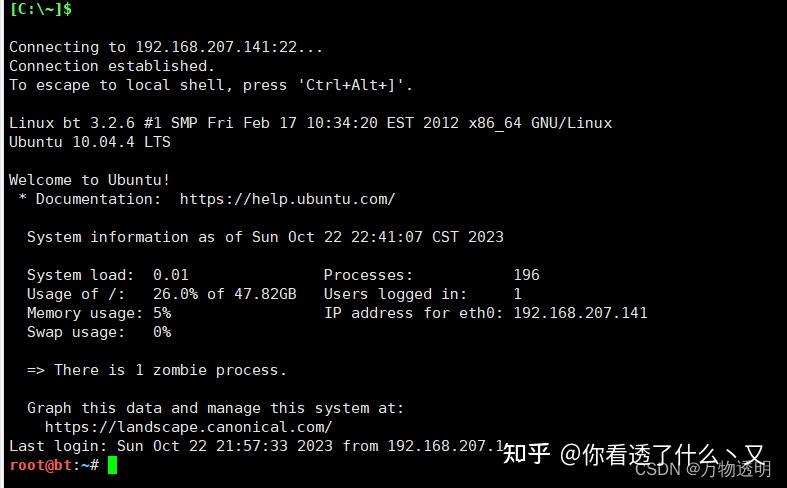This screenshot has height=488, width=787.
Task: Click the disk usage 47.82GB value
Action: (x=265, y=294)
